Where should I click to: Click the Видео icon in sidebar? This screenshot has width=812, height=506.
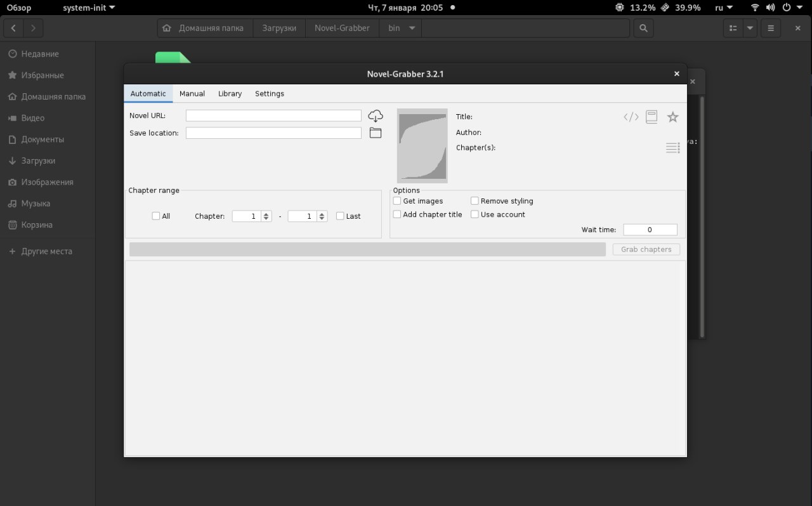(12, 118)
